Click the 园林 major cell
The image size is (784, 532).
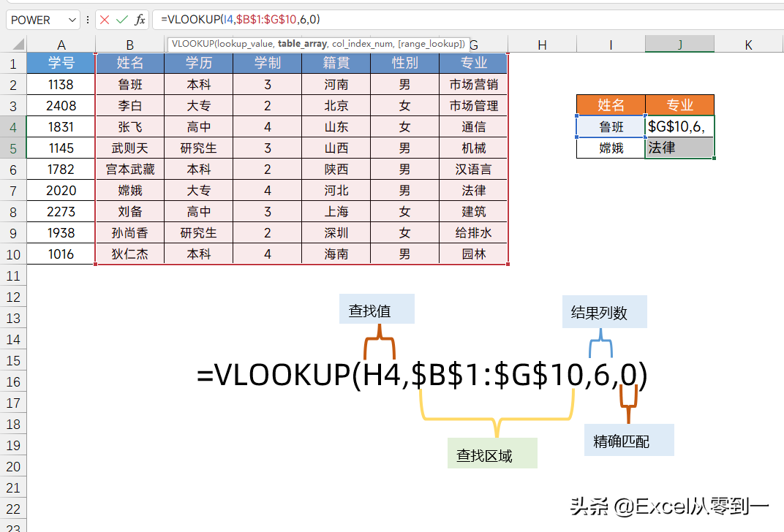(473, 254)
